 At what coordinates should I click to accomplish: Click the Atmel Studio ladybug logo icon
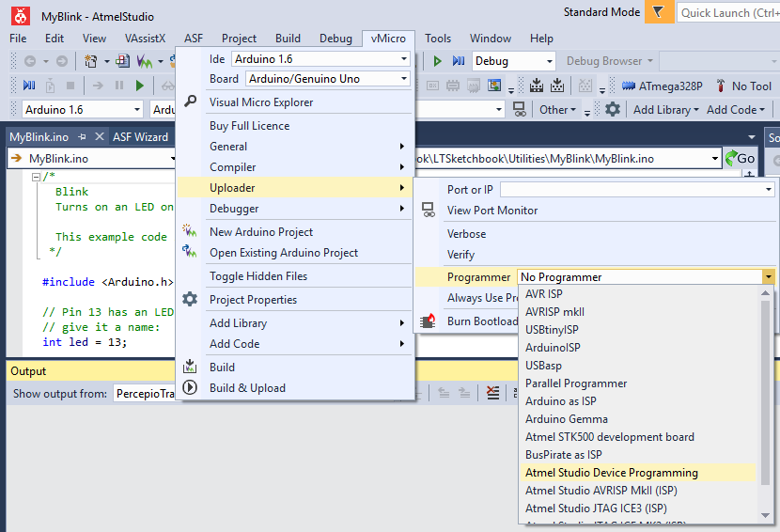click(x=21, y=16)
